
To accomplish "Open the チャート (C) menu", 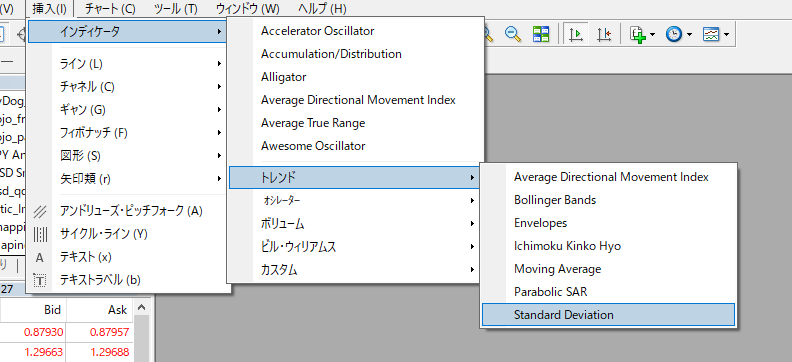I will point(110,9).
